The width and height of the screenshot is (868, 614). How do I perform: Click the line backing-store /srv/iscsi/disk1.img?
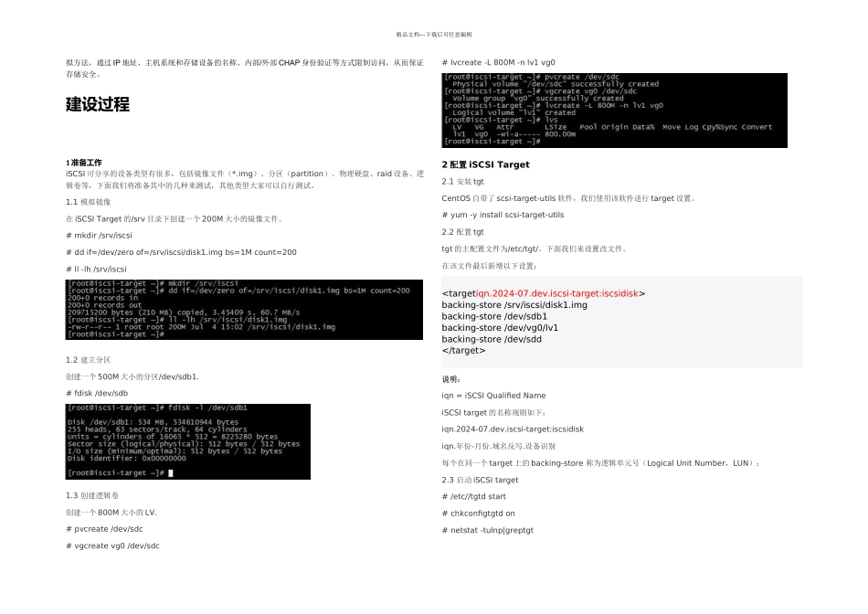click(514, 305)
